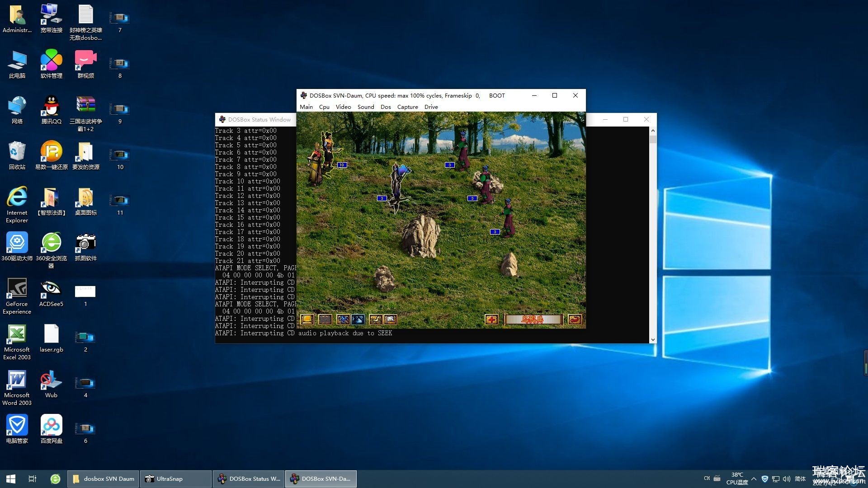Open 360 browser from taskbar

[55, 479]
